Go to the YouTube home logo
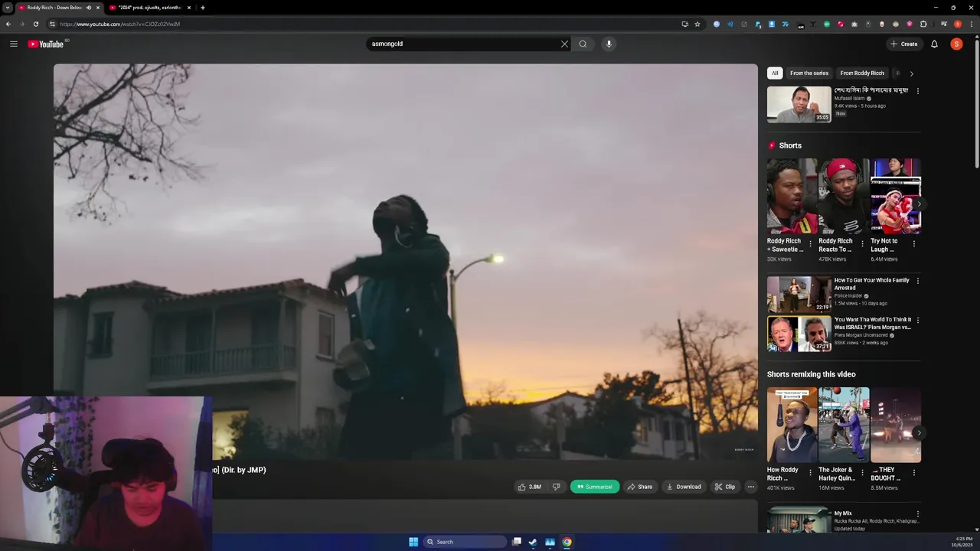Viewport: 980px width, 551px height. click(x=46, y=44)
